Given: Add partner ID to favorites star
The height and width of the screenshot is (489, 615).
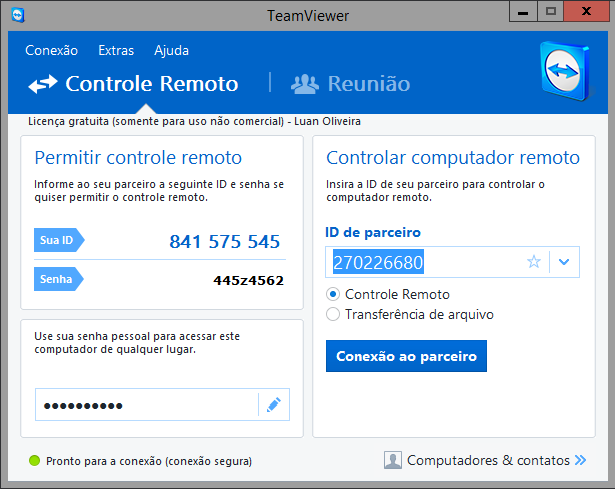Looking at the screenshot, I should tap(534, 262).
